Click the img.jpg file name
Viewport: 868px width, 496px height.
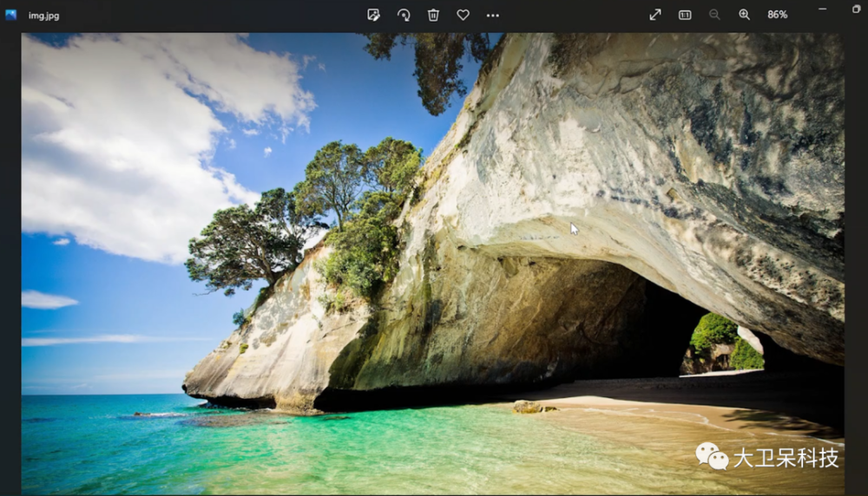43,16
